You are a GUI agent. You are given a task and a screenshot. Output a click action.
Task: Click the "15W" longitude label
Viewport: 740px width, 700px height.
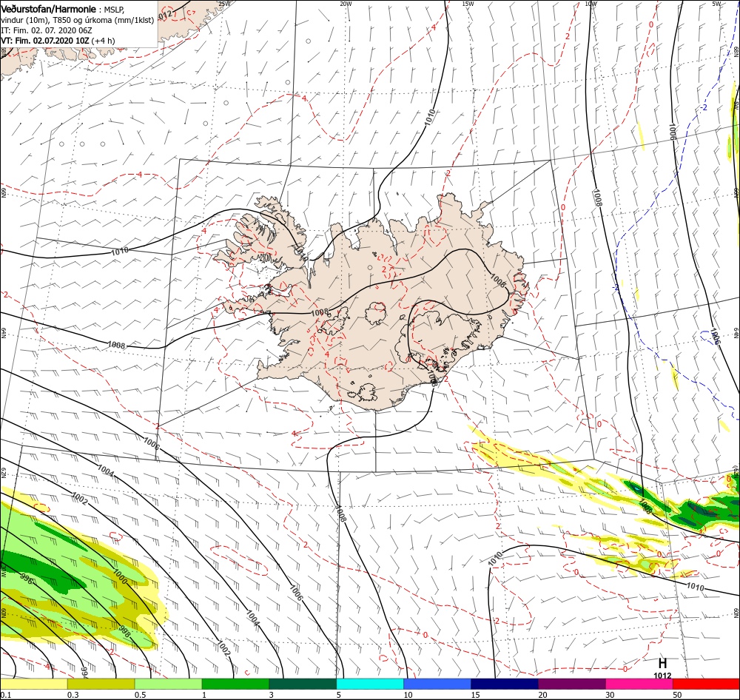[468, 4]
